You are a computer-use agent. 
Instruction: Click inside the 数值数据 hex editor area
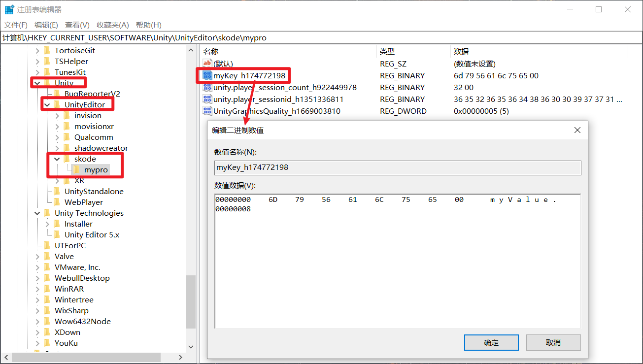click(398, 261)
